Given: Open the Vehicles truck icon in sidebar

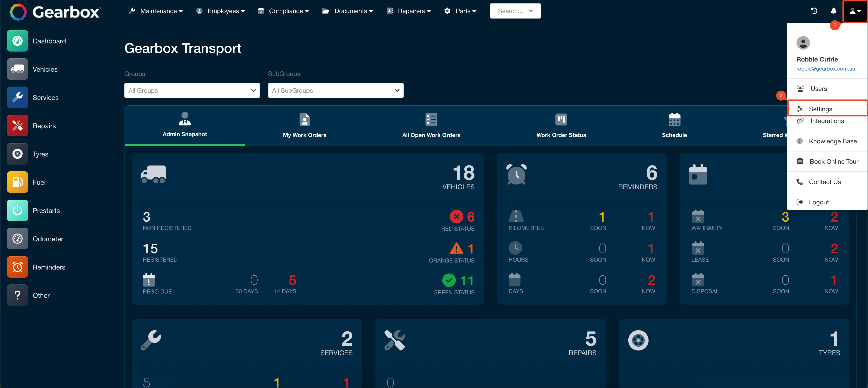Looking at the screenshot, I should pos(17,69).
